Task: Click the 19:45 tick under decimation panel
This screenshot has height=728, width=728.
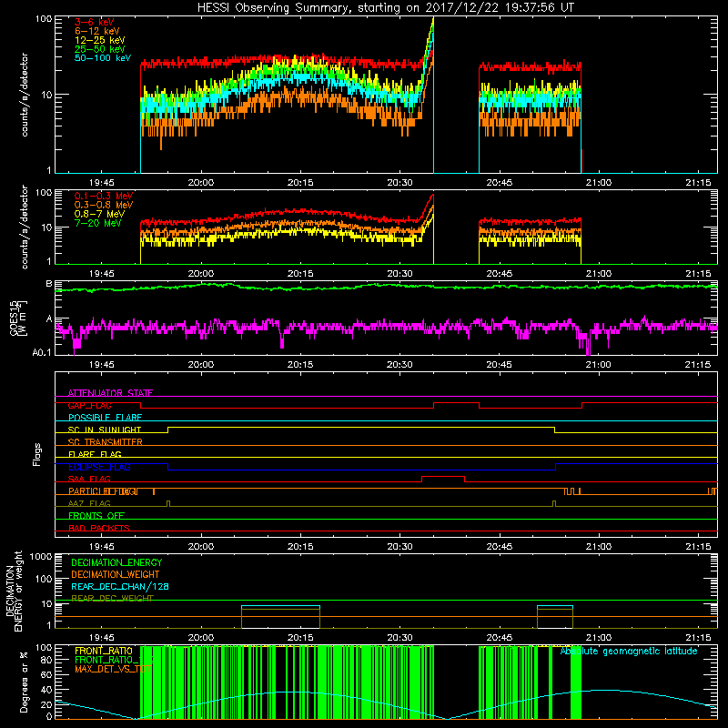Action: (101, 638)
